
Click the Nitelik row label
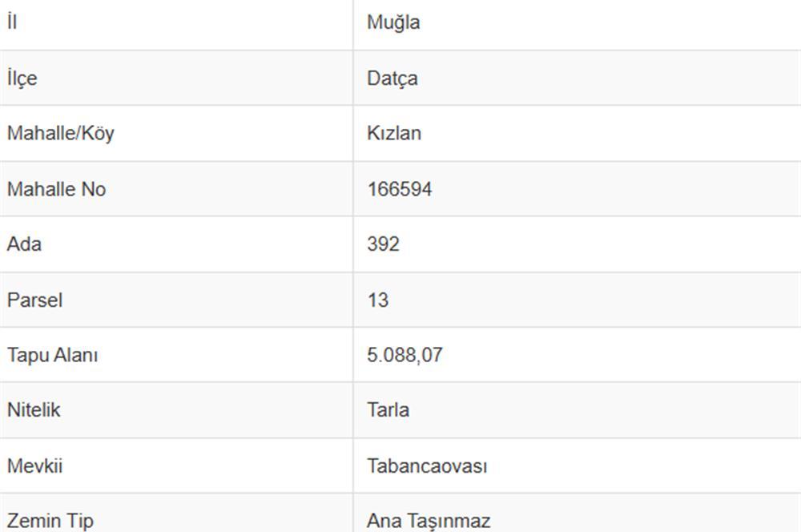pos(34,410)
